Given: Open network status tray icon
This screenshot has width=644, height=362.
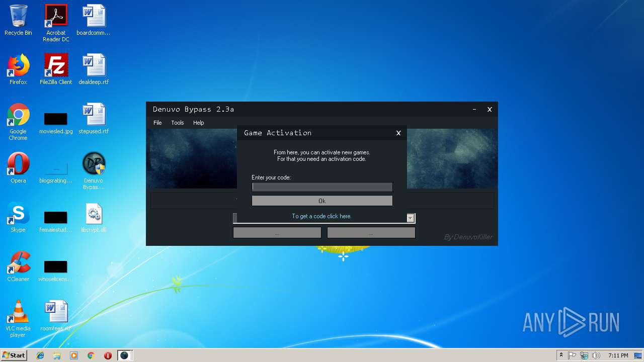Looking at the screenshot, I should pyautogui.click(x=584, y=355).
